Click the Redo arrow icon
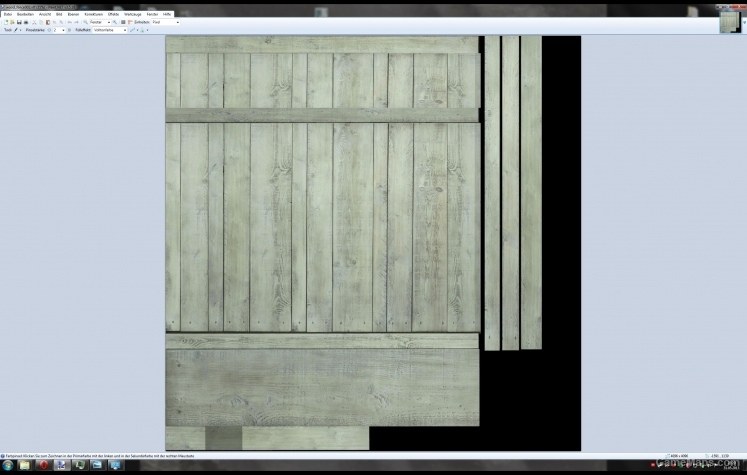This screenshot has height=475, width=747. pos(76,22)
